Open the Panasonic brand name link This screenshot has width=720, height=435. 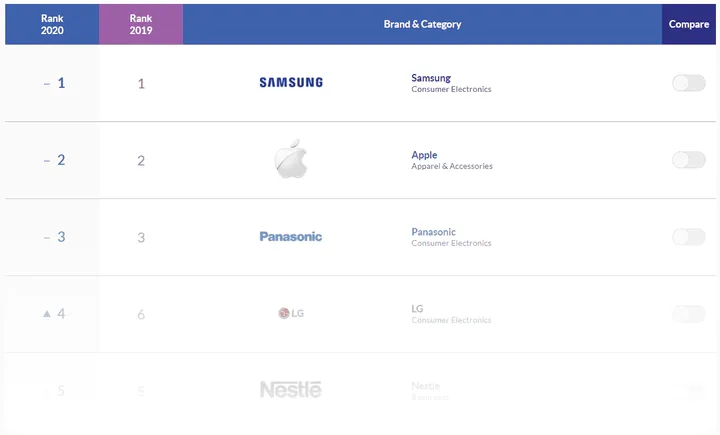click(x=433, y=232)
